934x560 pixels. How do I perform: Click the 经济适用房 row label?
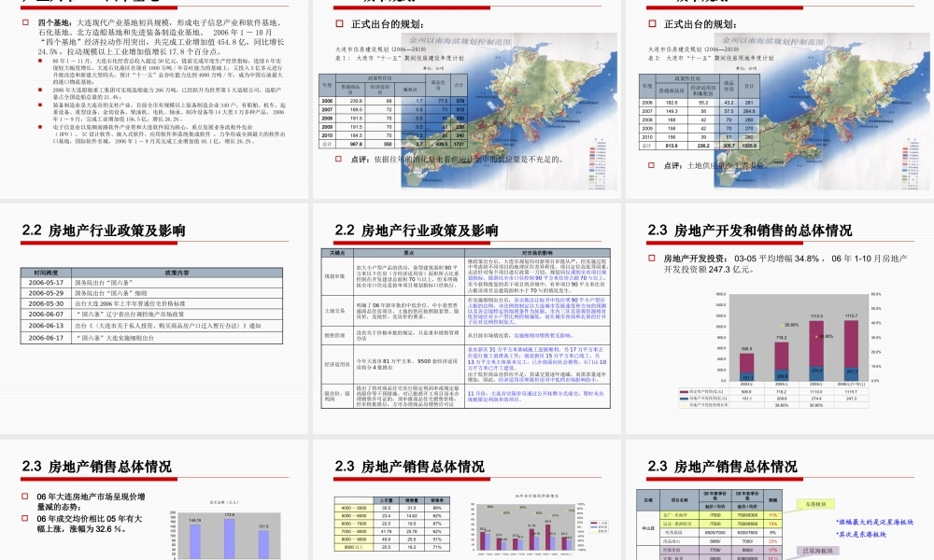point(337,364)
